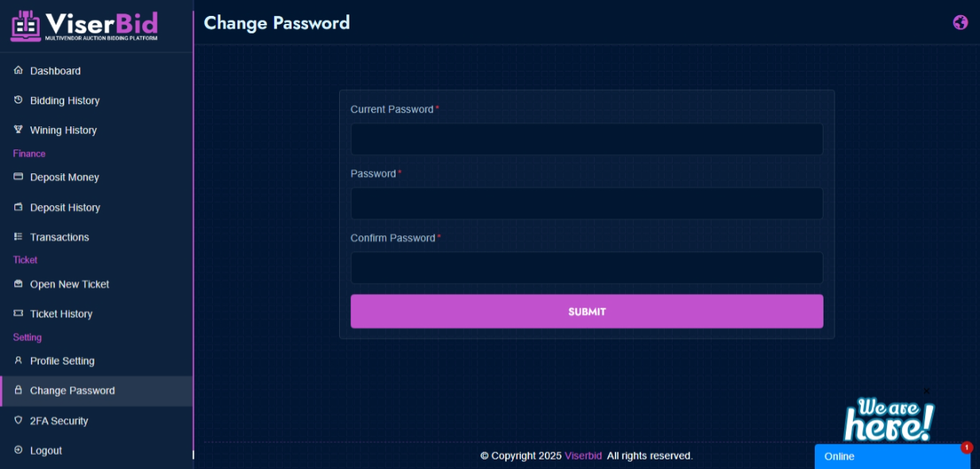Open the Online chat widget bar

(893, 456)
